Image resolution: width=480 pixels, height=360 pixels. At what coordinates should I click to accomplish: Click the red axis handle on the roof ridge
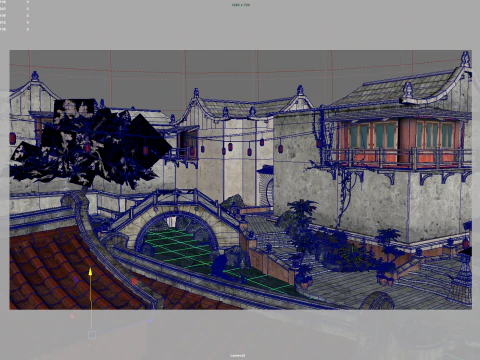click(x=134, y=282)
